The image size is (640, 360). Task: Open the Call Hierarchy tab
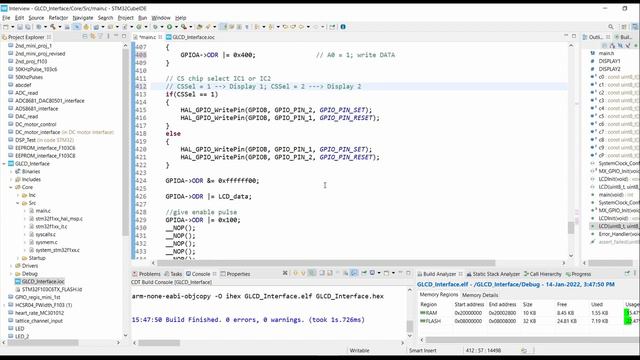(544, 274)
